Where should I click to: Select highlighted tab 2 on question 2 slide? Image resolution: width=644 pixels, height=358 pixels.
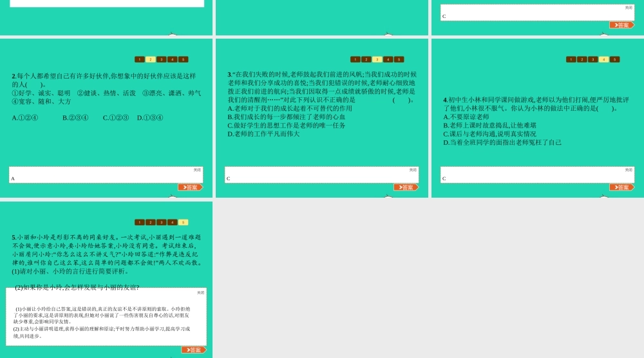click(x=150, y=59)
